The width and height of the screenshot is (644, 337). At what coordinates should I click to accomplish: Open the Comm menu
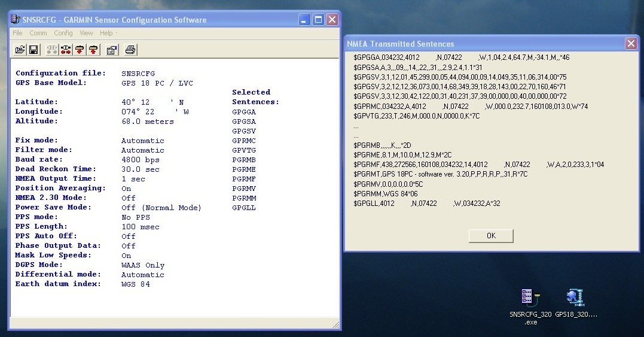38,33
